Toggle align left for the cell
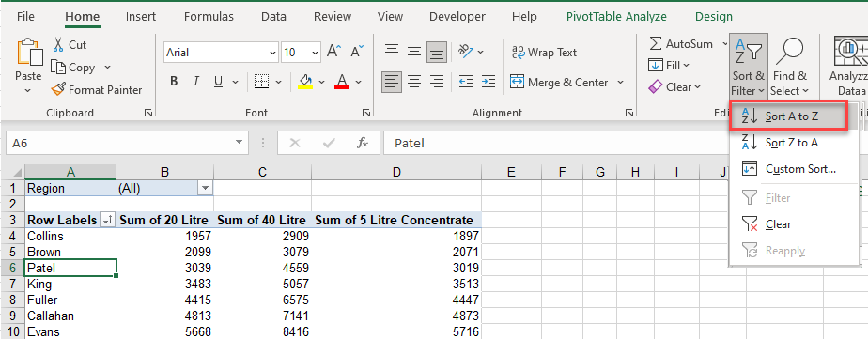Image resolution: width=868 pixels, height=339 pixels. point(392,83)
